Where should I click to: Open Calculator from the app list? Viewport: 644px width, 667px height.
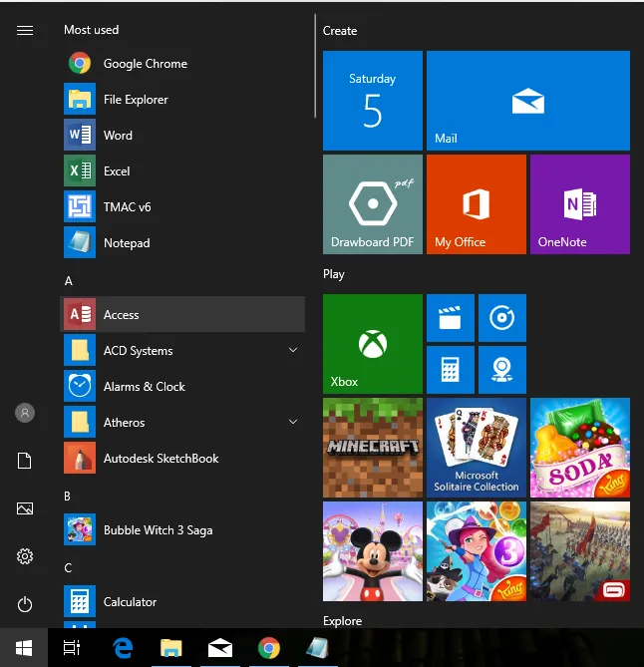click(182, 601)
